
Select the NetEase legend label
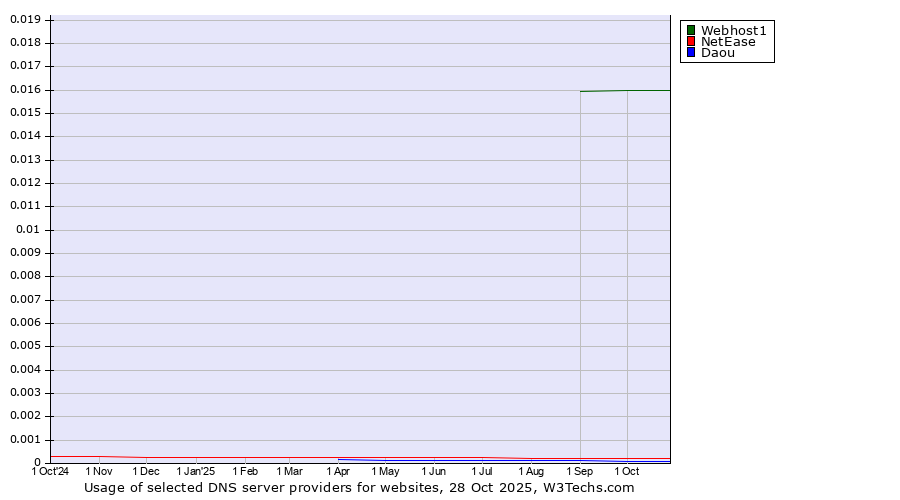coord(728,42)
